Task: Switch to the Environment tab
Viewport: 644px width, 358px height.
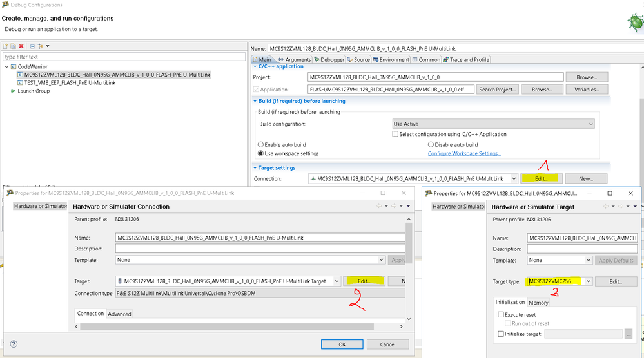Action: click(x=391, y=59)
